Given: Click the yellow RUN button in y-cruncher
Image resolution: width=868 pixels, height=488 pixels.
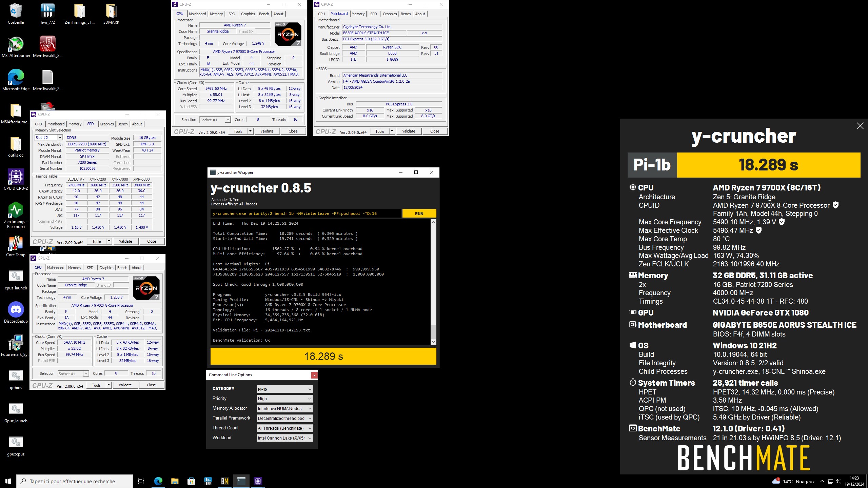Looking at the screenshot, I should coord(419,213).
